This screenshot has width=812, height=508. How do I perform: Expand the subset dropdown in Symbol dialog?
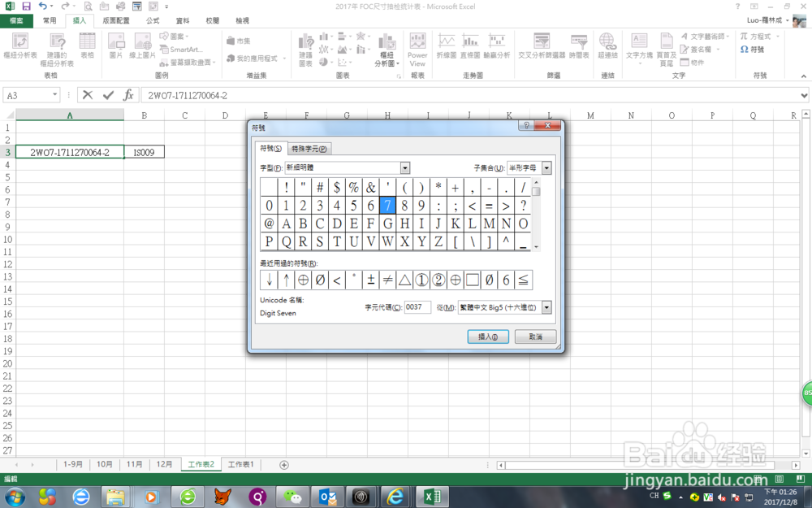[x=546, y=167]
